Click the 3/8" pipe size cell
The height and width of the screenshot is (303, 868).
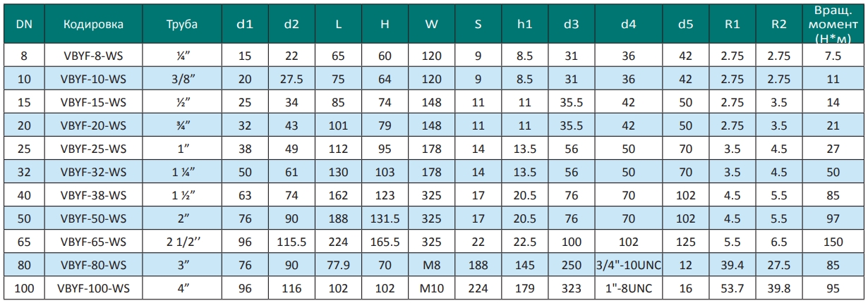[x=181, y=79]
